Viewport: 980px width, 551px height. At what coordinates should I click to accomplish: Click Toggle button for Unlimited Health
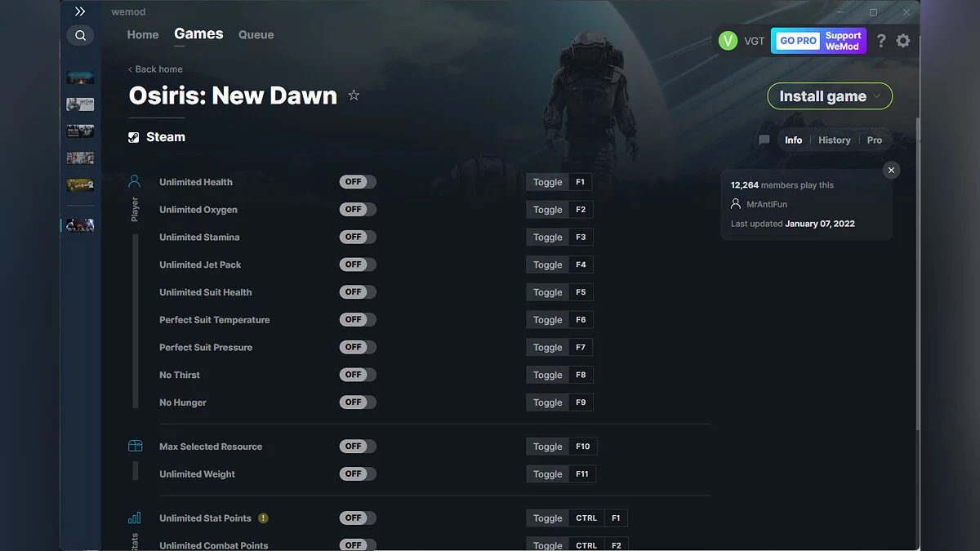547,182
